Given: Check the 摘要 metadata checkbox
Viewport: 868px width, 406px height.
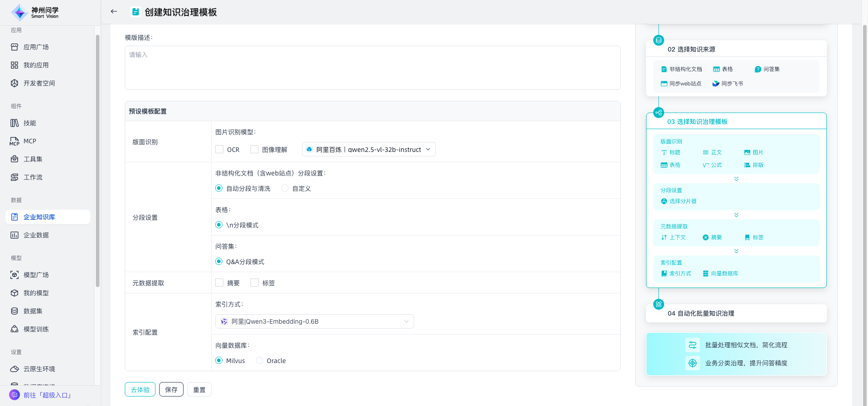Looking at the screenshot, I should tap(220, 283).
